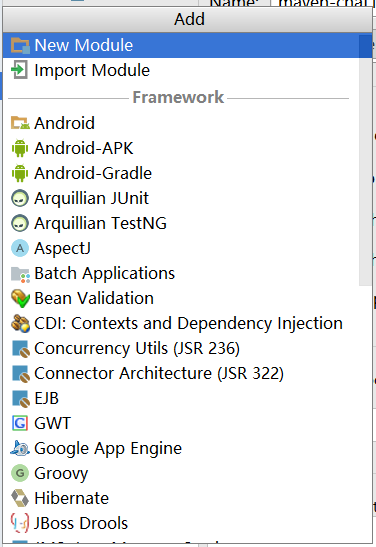Viewport: 376px width, 547px height.
Task: Click the Groovy green G icon
Action: (20, 473)
